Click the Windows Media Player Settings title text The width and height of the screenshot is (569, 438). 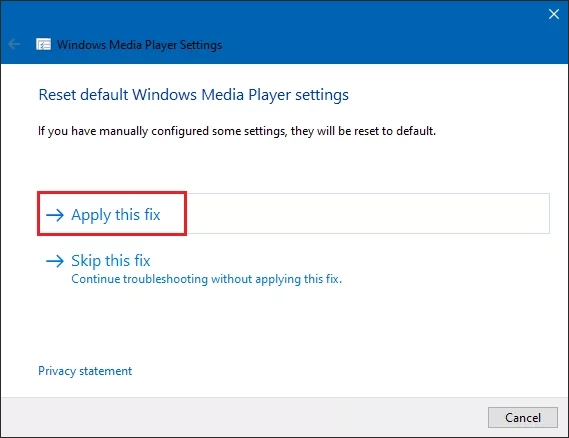point(139,45)
